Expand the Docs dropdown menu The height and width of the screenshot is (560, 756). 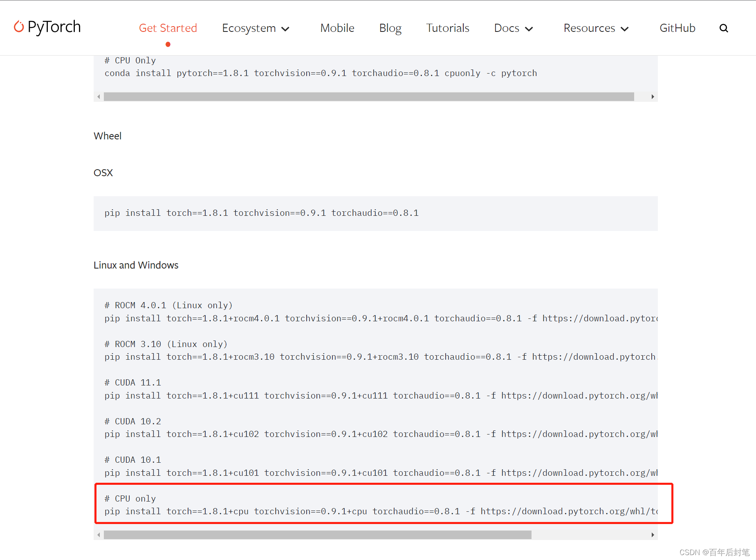pos(514,28)
